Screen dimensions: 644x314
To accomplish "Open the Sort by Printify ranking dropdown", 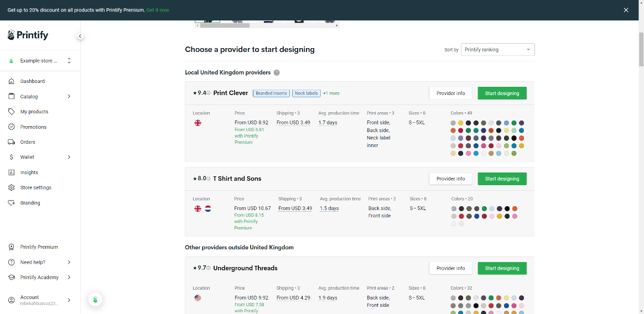I will [498, 50].
